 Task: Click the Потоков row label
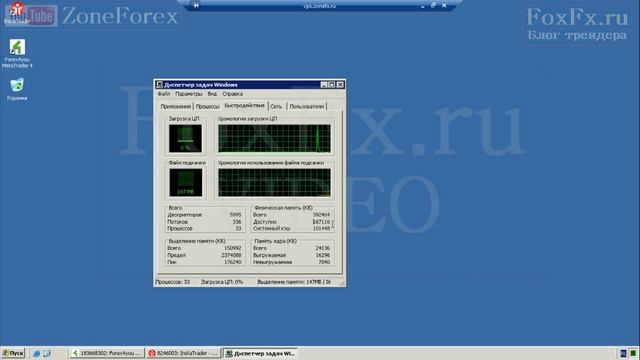pos(178,222)
